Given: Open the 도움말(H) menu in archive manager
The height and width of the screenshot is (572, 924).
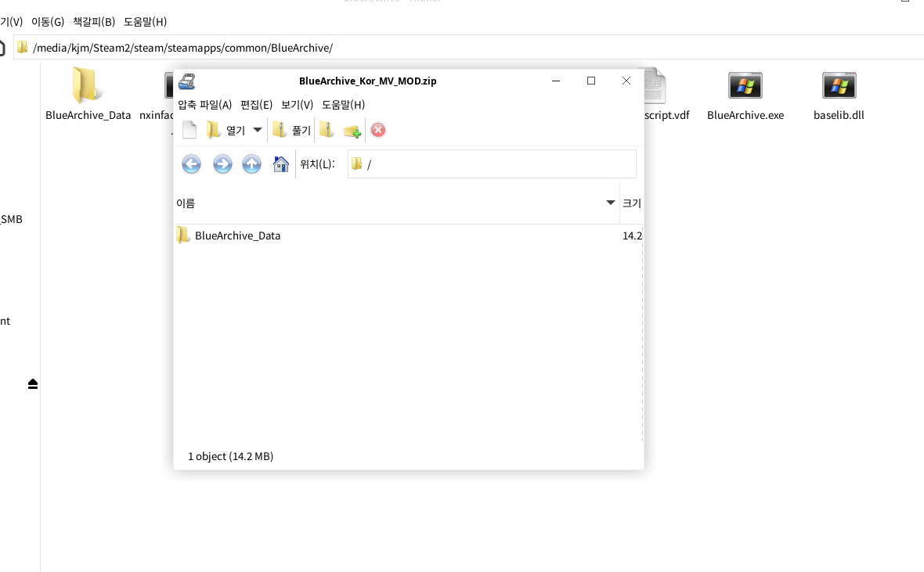Looking at the screenshot, I should (344, 105).
